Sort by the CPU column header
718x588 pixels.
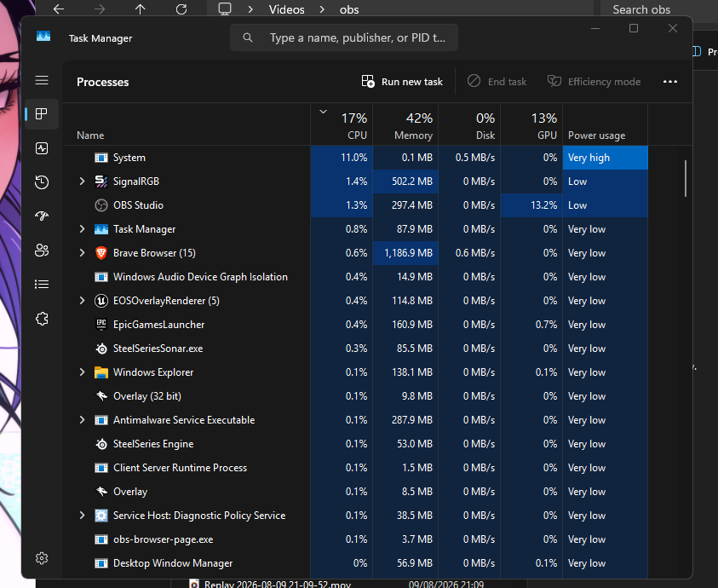pos(342,124)
